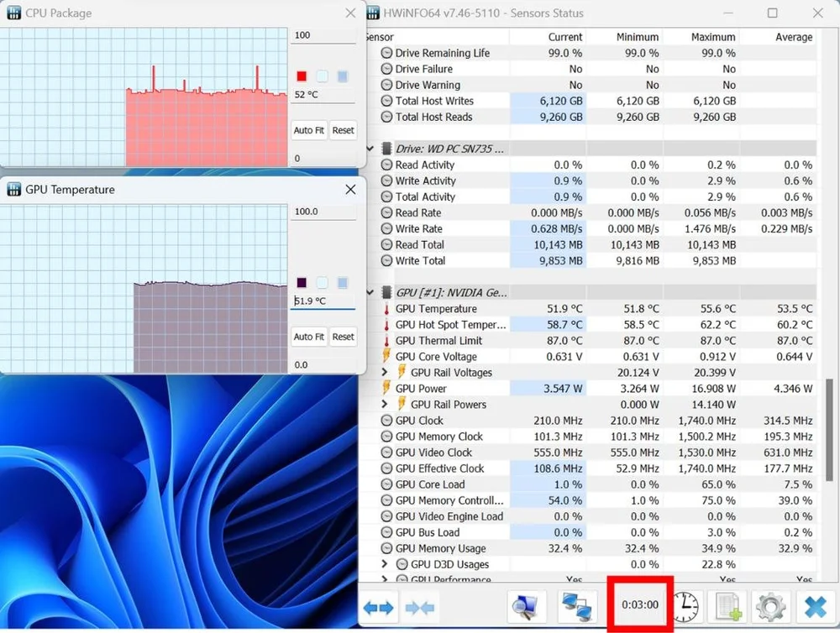
Task: Click the GPU Core Voltage lightning icon
Action: (x=386, y=356)
